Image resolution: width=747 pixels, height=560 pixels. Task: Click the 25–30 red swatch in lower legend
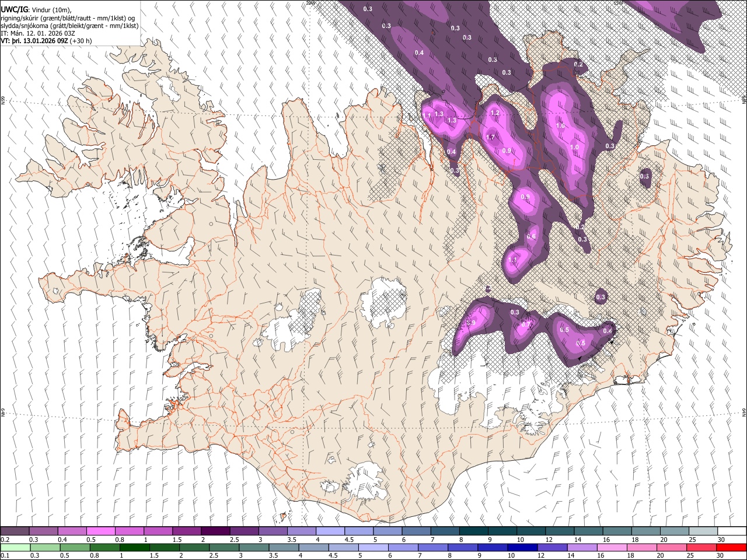click(x=701, y=547)
